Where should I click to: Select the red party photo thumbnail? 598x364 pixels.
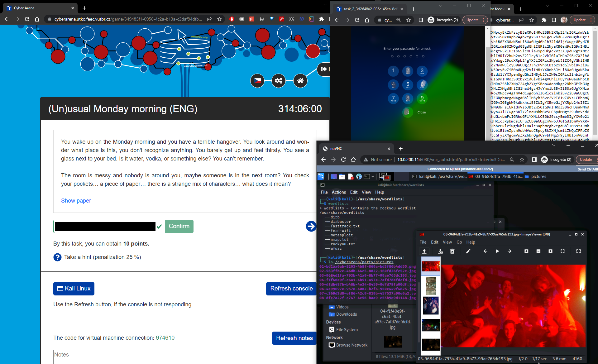tap(431, 266)
